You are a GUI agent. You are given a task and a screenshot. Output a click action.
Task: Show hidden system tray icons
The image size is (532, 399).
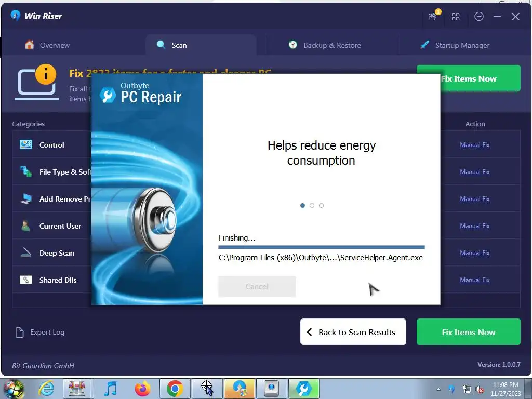pos(438,389)
